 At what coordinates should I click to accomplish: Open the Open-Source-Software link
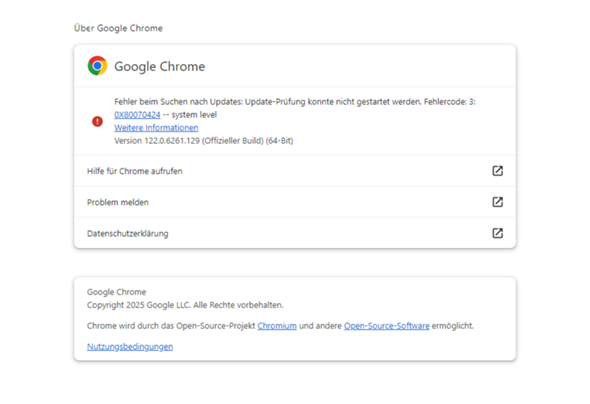tap(386, 326)
